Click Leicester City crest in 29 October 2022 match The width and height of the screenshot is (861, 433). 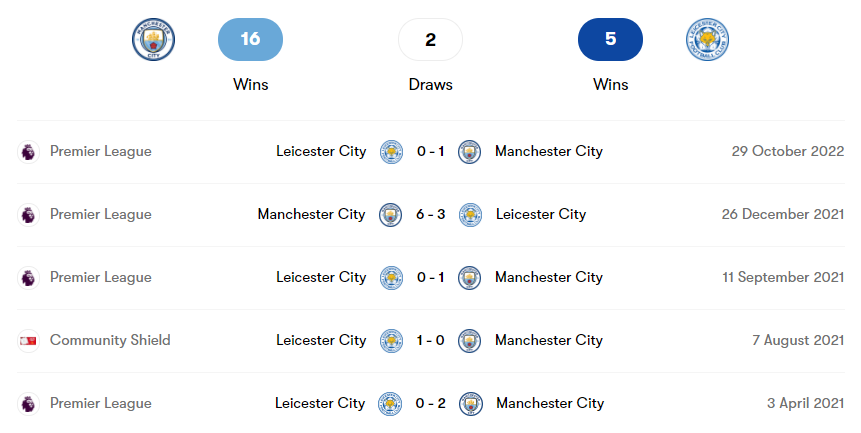tap(391, 152)
